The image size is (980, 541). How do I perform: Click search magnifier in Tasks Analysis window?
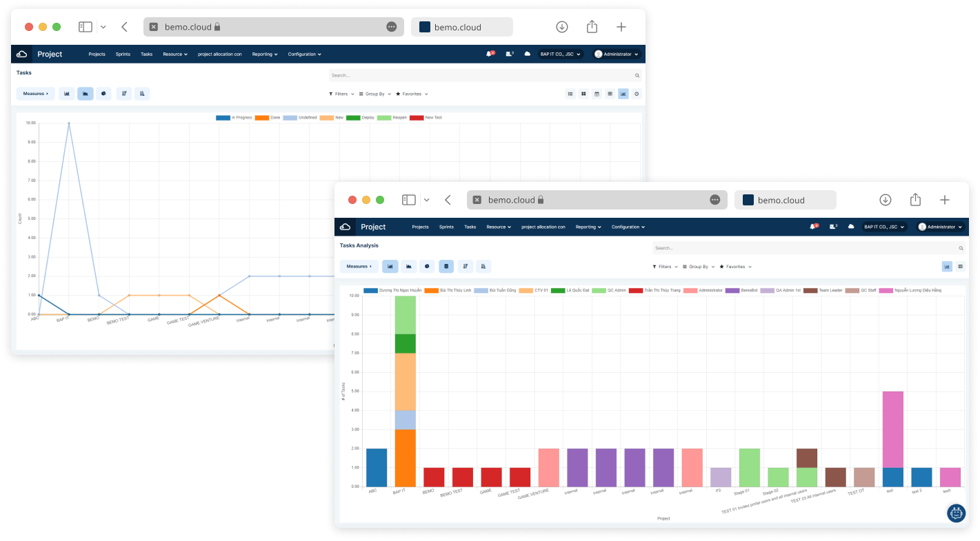(961, 248)
